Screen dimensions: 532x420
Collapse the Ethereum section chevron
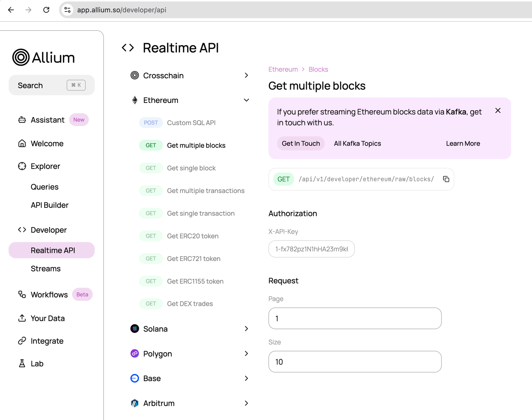click(246, 100)
